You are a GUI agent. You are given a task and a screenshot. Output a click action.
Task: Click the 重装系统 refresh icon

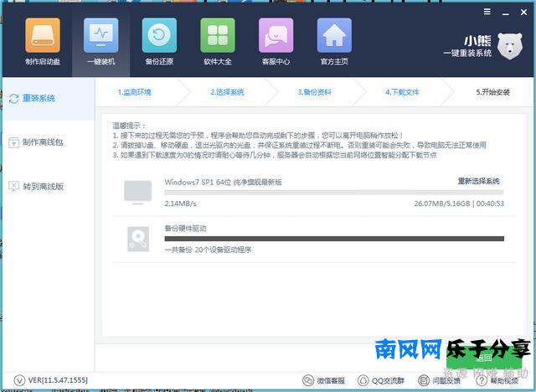pos(13,99)
